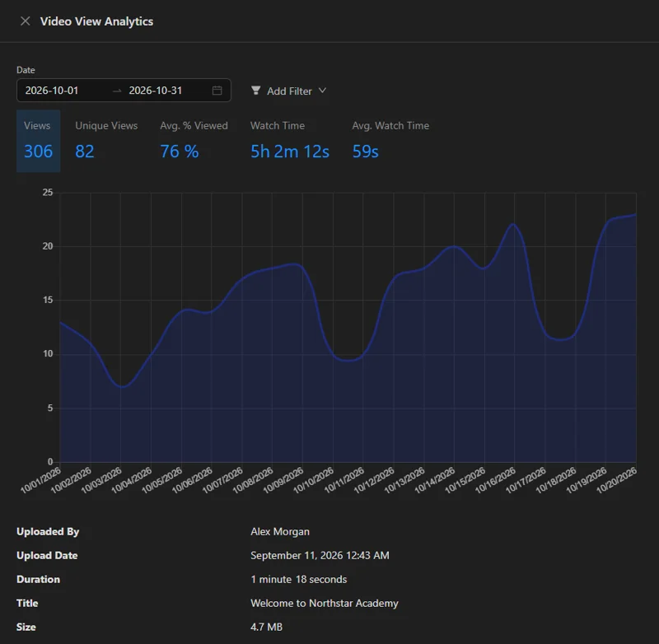Click the Uploaded By label
The image size is (659, 644).
48,531
